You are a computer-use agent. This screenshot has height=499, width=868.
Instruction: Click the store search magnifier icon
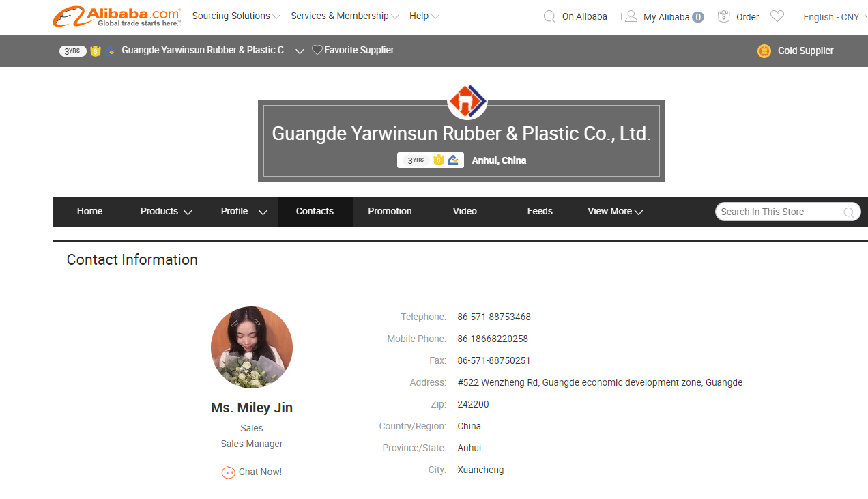coord(849,212)
